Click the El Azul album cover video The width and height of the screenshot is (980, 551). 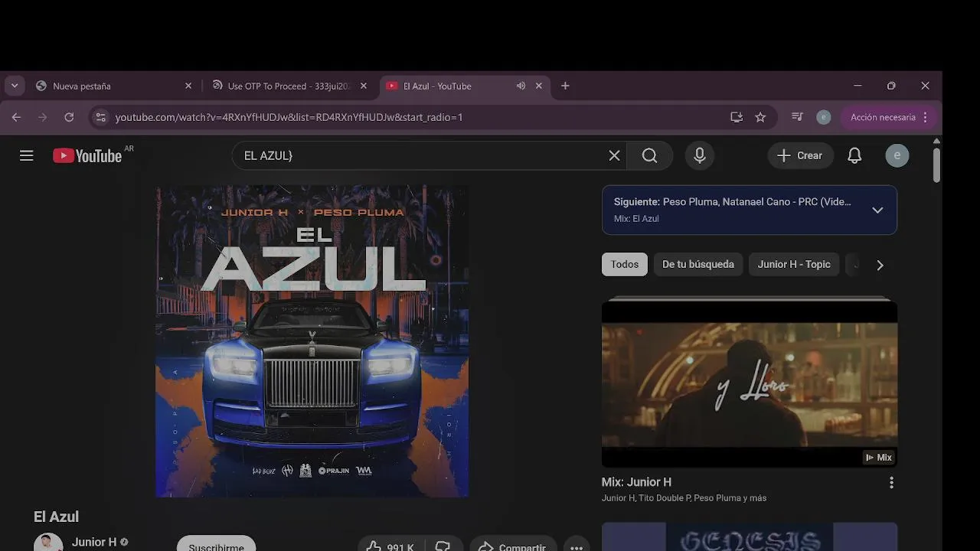[x=312, y=341]
